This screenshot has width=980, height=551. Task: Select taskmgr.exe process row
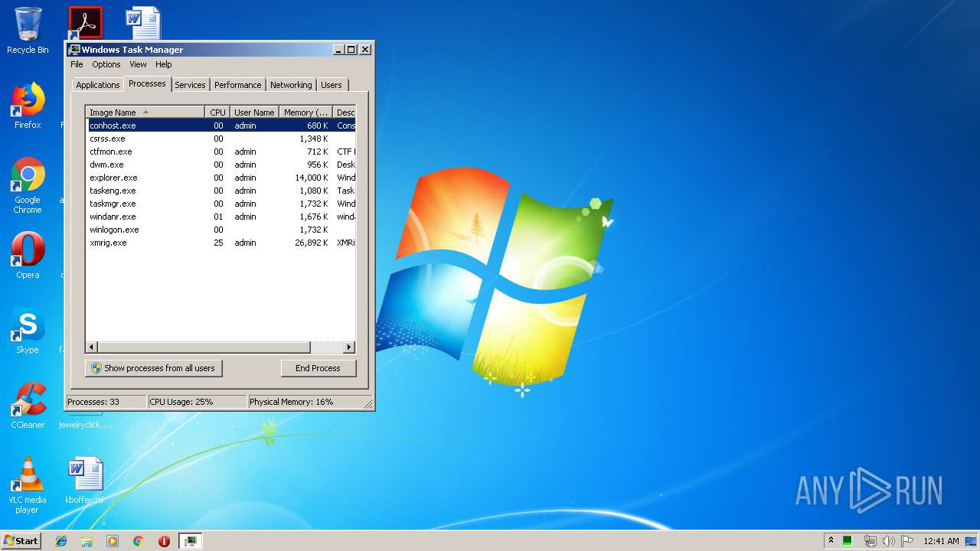coord(220,204)
